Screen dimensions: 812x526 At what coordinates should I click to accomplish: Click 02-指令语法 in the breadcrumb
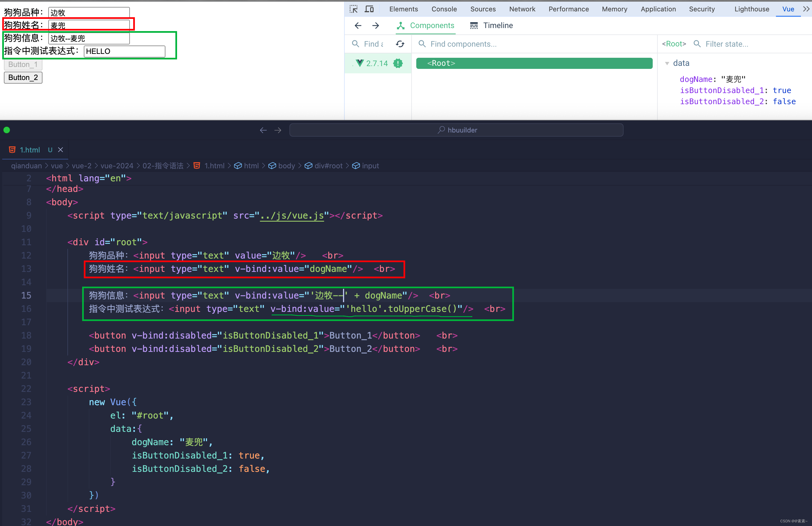[x=163, y=166]
